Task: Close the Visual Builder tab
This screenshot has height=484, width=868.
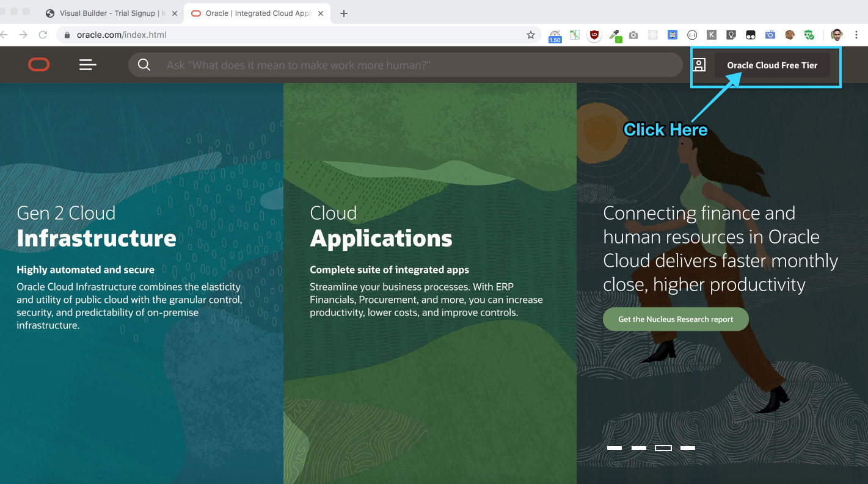Action: pyautogui.click(x=174, y=13)
